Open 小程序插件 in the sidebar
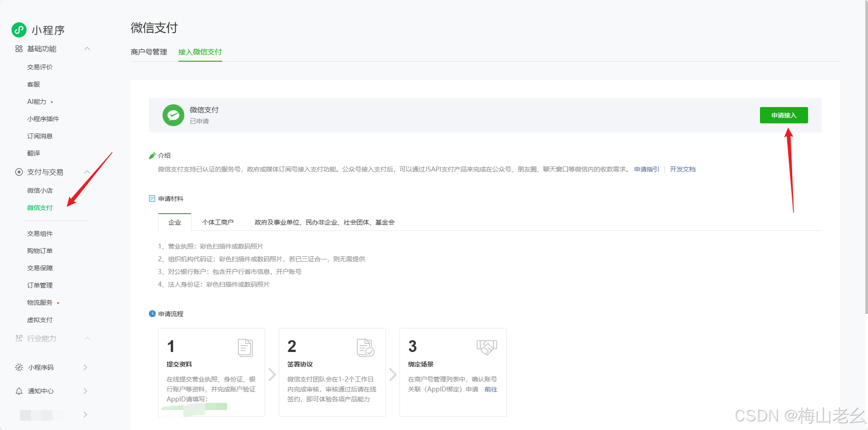 click(x=43, y=119)
